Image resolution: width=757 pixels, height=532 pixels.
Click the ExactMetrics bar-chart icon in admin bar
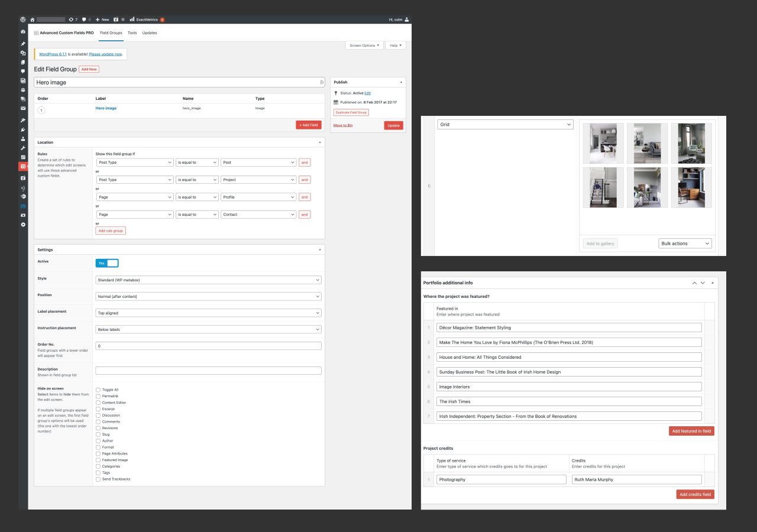(131, 19)
